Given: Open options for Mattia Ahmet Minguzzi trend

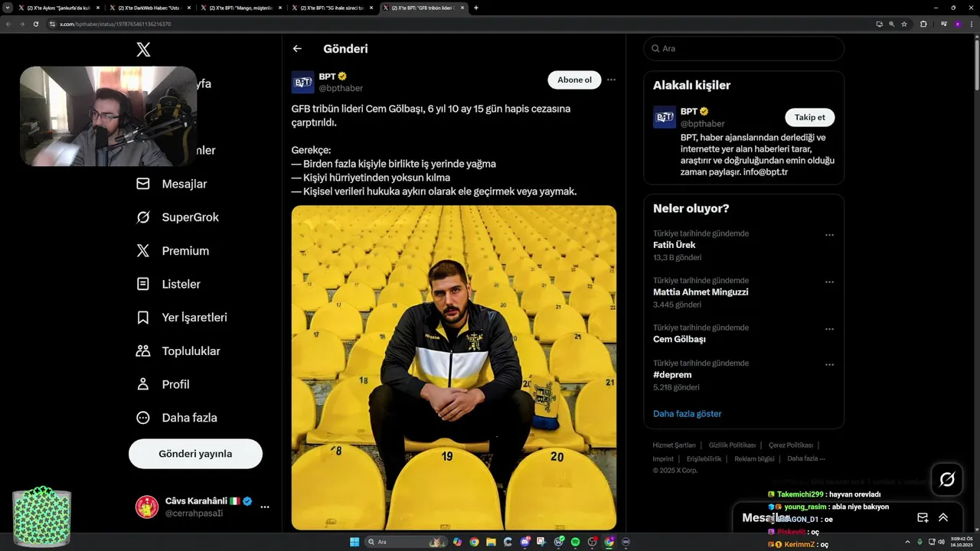Looking at the screenshot, I should 829,282.
